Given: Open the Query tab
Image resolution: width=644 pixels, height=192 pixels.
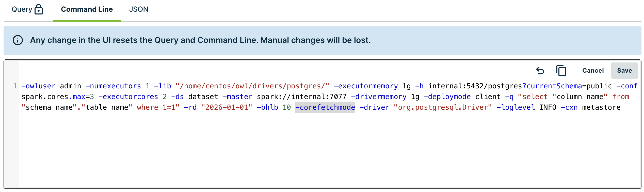Looking at the screenshot, I should click(22, 9).
